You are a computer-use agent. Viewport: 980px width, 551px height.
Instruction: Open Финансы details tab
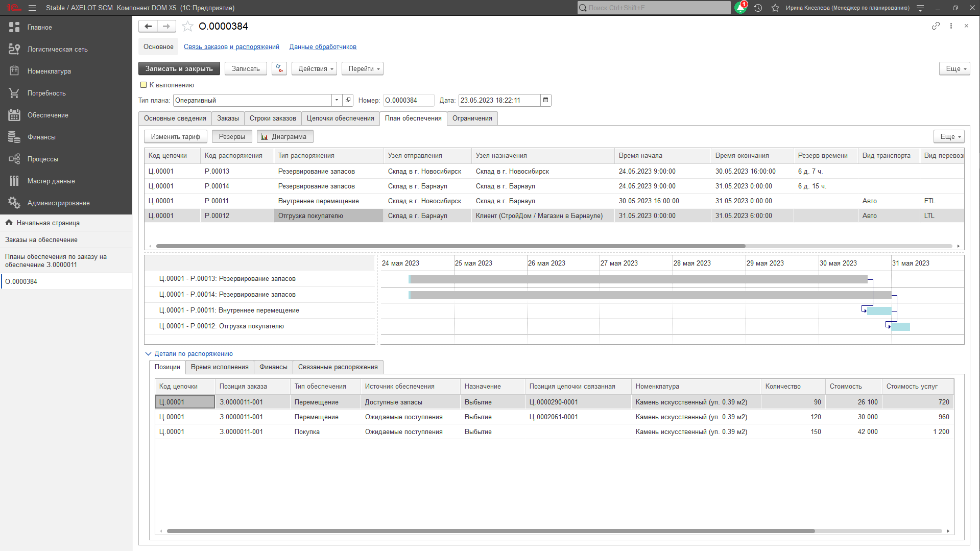[x=273, y=367]
